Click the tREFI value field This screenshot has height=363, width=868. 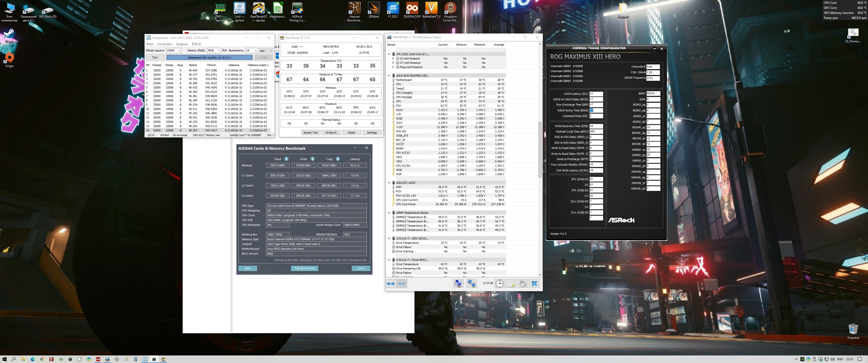pos(653,94)
